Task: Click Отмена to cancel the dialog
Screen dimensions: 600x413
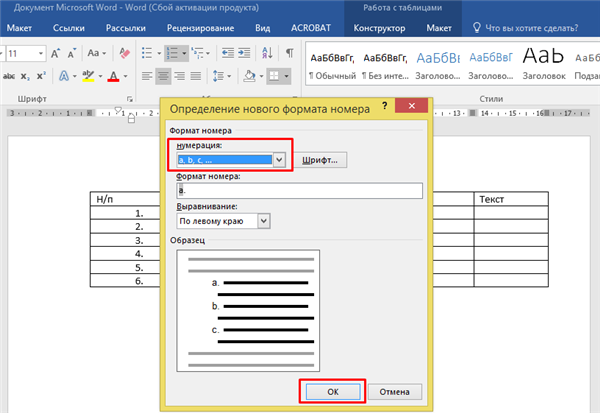Action: point(395,392)
